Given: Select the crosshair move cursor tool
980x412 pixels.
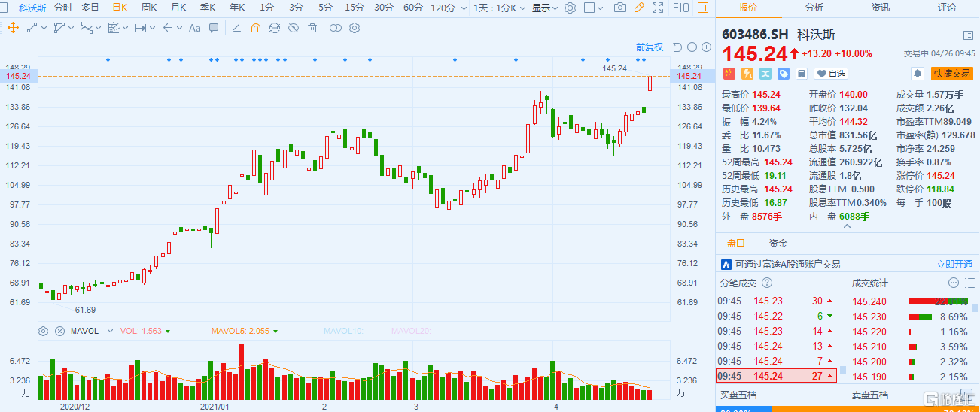Looking at the screenshot, I should [x=13, y=29].
